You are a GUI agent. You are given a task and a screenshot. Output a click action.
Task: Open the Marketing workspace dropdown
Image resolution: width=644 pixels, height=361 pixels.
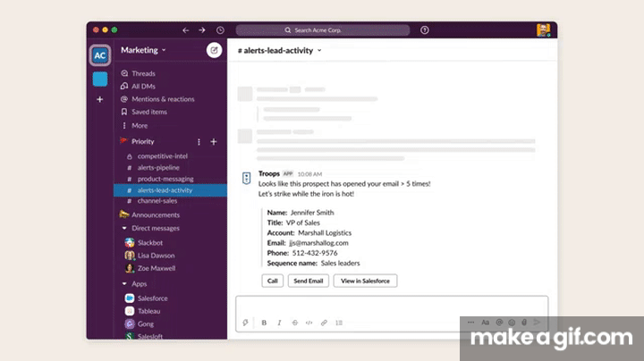(x=143, y=50)
